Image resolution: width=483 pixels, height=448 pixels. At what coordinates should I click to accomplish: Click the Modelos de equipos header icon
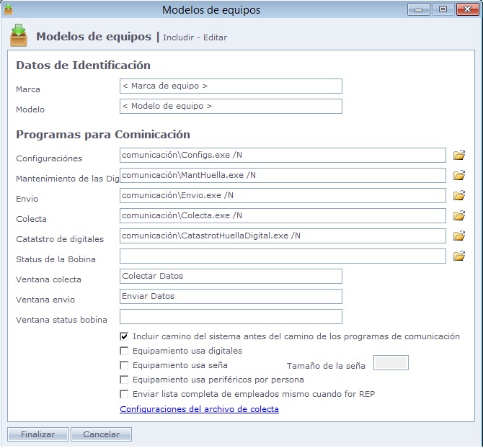[19, 35]
